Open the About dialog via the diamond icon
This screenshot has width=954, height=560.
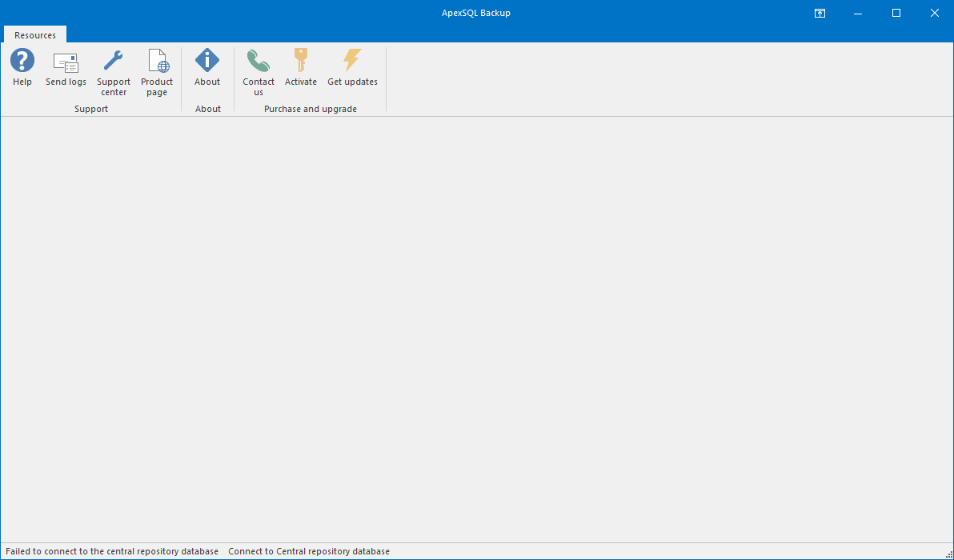pyautogui.click(x=206, y=60)
